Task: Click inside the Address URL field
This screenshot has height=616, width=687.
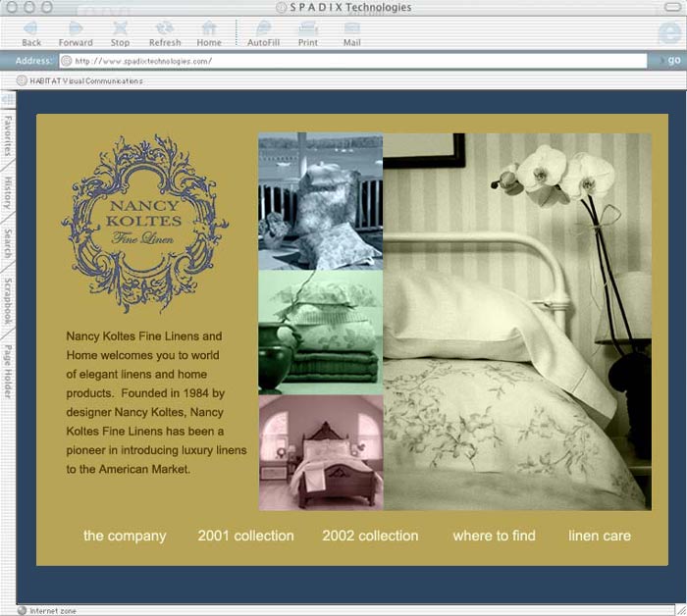Action: coord(353,61)
